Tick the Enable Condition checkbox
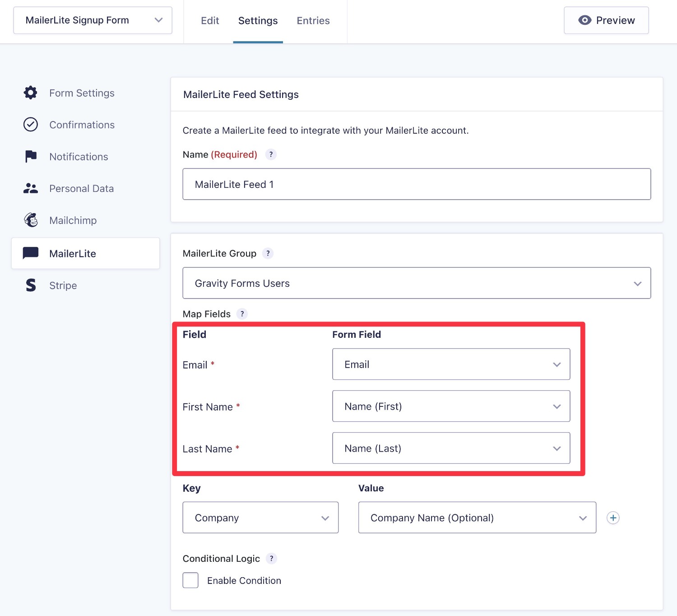Viewport: 677px width, 616px height. tap(190, 580)
